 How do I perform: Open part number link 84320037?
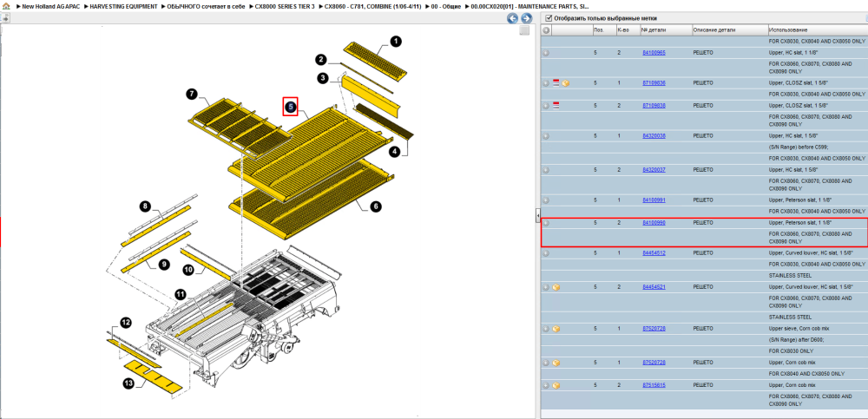[x=654, y=170]
